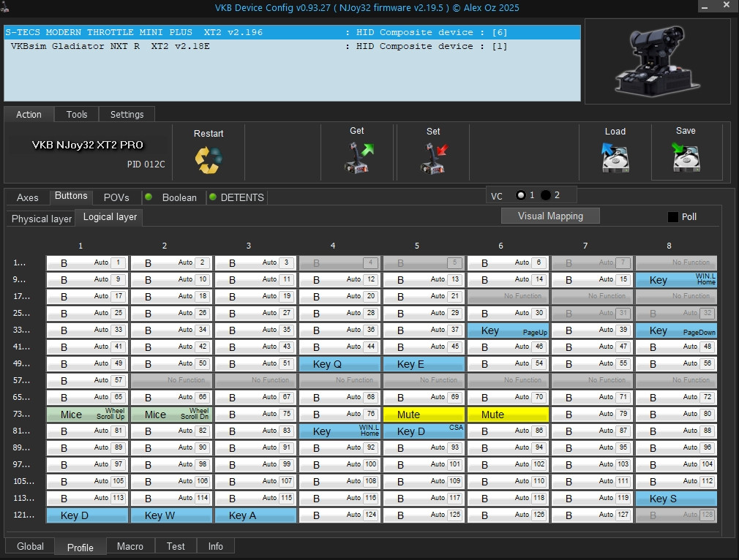Select VC option 2 radio button
This screenshot has width=739, height=560.
point(546,195)
